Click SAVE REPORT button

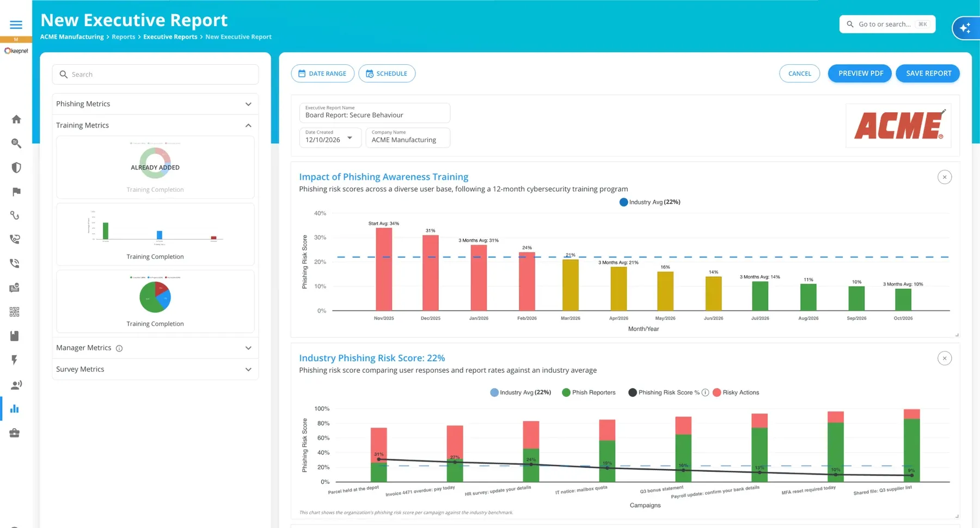tap(928, 74)
